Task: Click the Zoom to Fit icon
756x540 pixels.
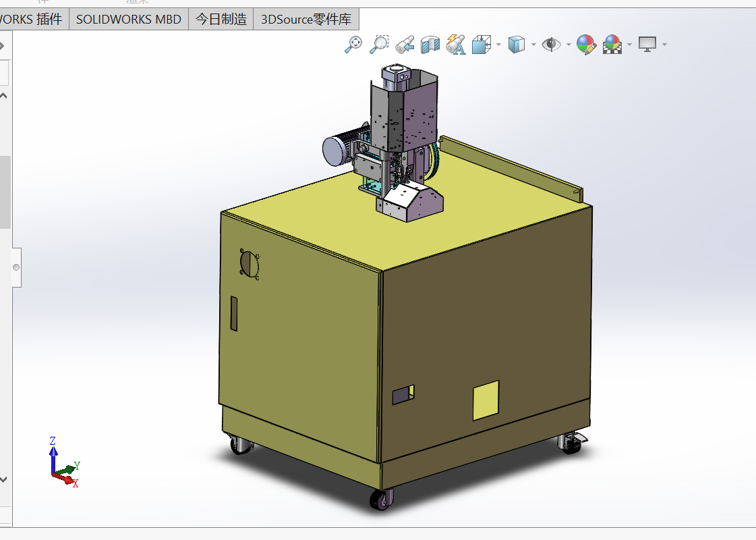Action: [x=353, y=45]
